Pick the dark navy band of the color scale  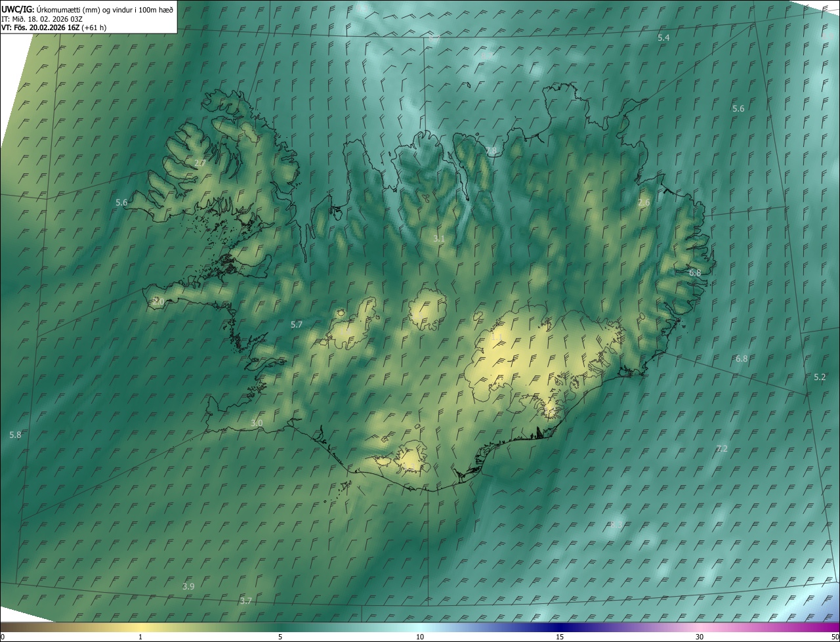coord(560,628)
